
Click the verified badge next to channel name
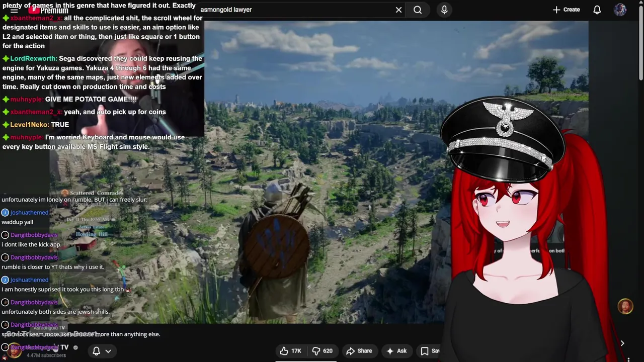pos(75,347)
